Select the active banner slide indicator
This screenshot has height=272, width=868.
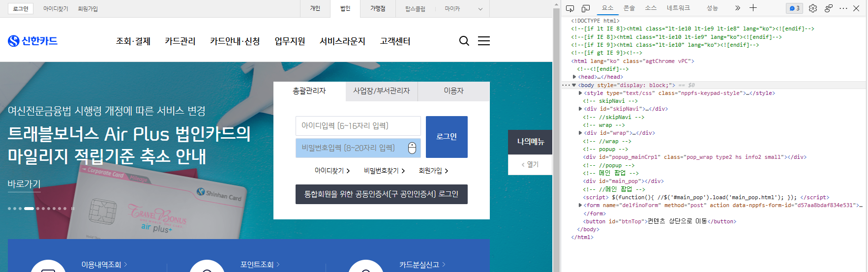coord(29,209)
